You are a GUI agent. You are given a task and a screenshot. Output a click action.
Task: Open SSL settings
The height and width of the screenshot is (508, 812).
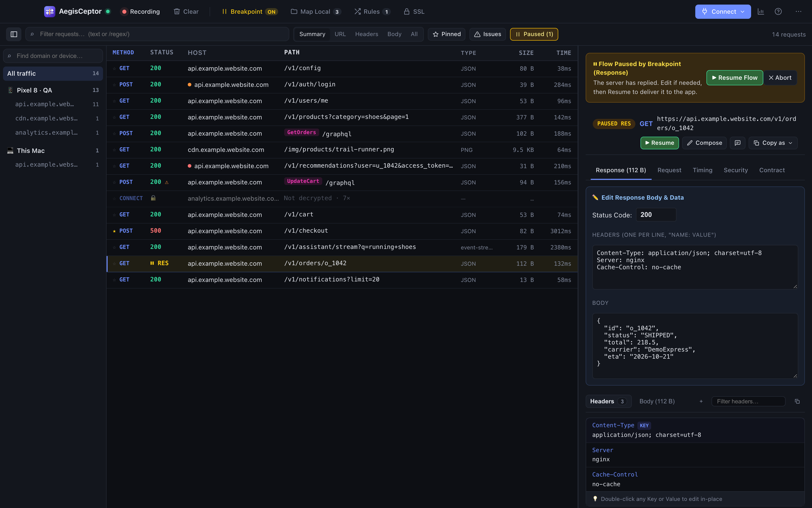[414, 11]
